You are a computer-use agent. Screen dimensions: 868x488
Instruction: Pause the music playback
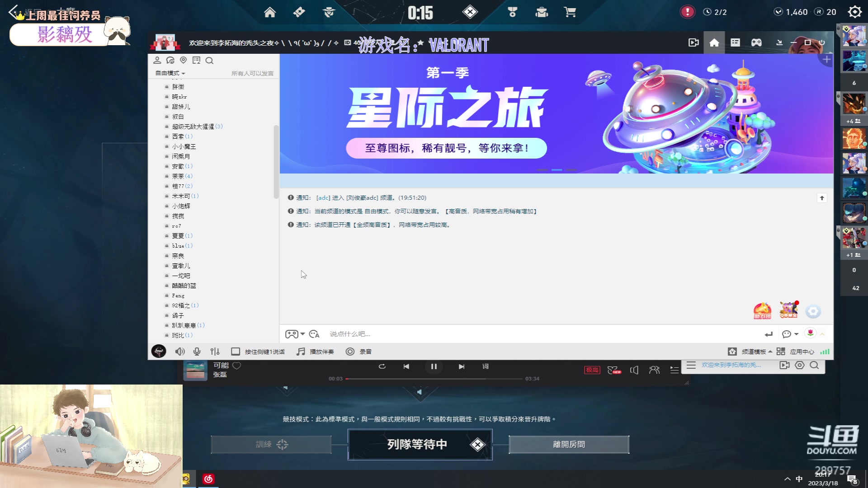coord(434,366)
